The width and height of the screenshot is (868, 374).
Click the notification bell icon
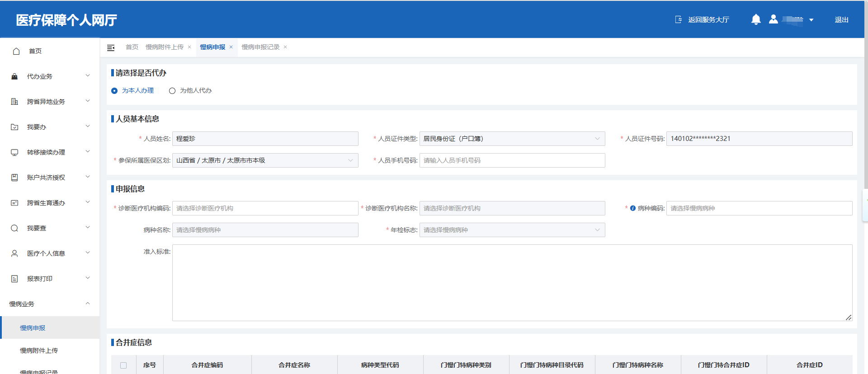click(x=755, y=19)
